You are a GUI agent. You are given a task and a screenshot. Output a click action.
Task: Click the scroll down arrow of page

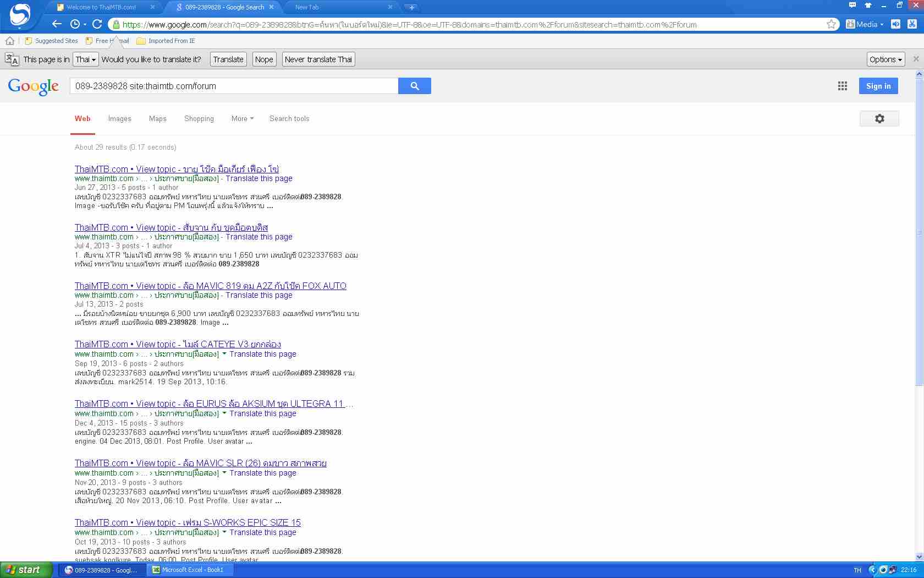click(919, 557)
